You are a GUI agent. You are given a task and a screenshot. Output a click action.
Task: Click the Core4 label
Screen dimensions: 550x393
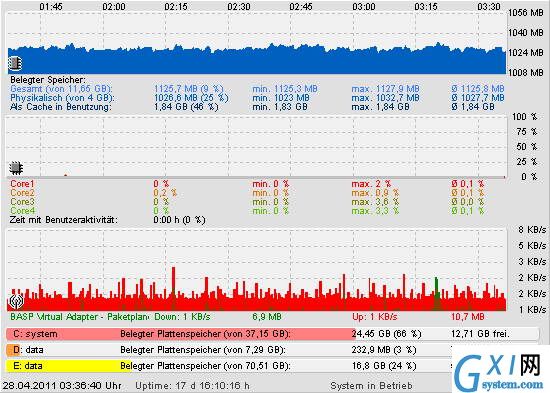(22, 211)
